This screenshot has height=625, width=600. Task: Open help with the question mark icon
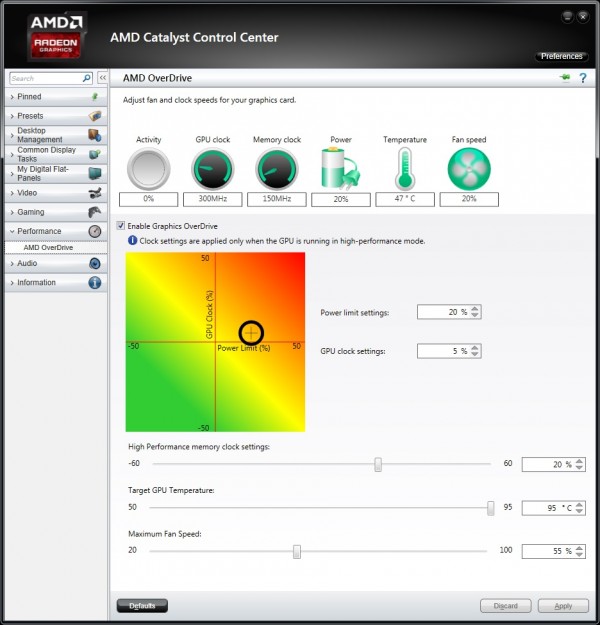(583, 78)
